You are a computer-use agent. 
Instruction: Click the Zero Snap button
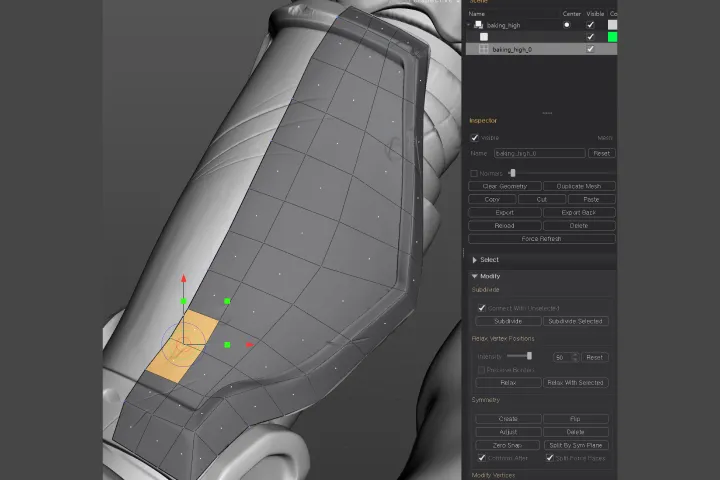pos(507,445)
